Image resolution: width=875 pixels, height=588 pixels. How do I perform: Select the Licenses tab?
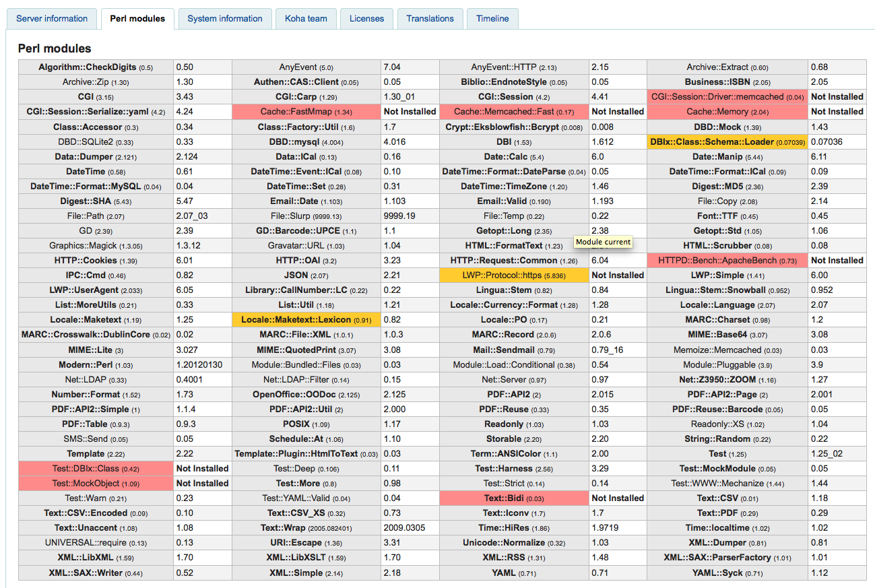(x=367, y=19)
